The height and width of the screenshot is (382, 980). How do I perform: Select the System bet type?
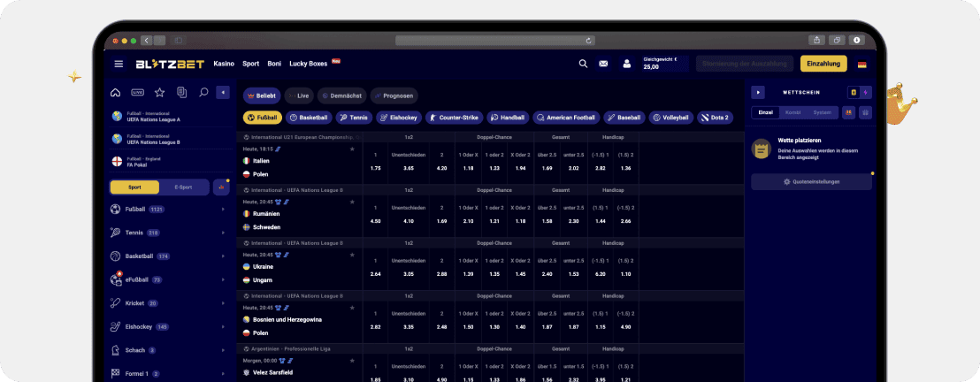823,112
